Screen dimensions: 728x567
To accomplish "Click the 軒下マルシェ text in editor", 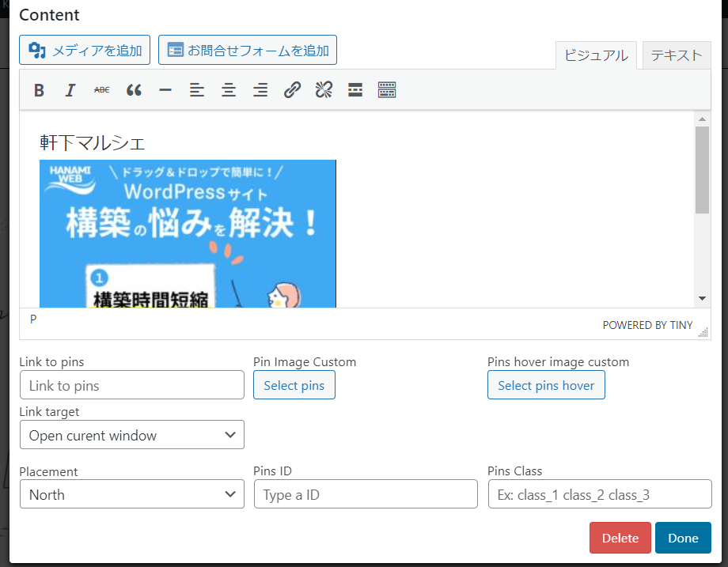I will 93,142.
